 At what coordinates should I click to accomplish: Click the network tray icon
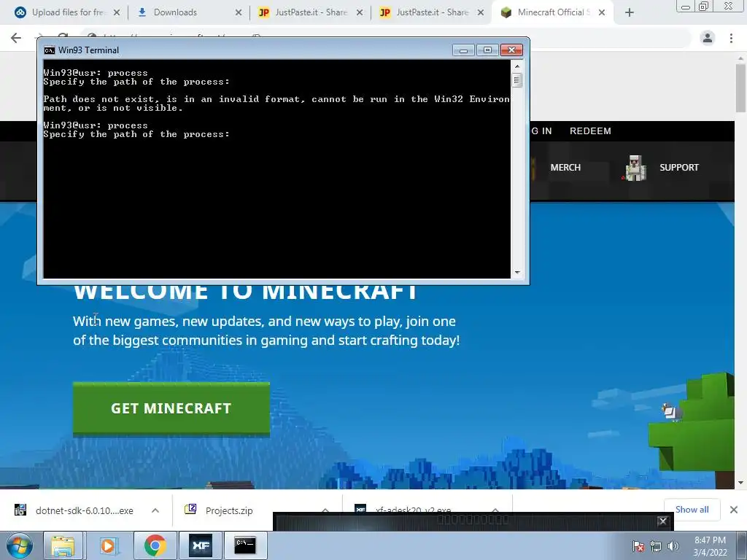pyautogui.click(x=656, y=547)
